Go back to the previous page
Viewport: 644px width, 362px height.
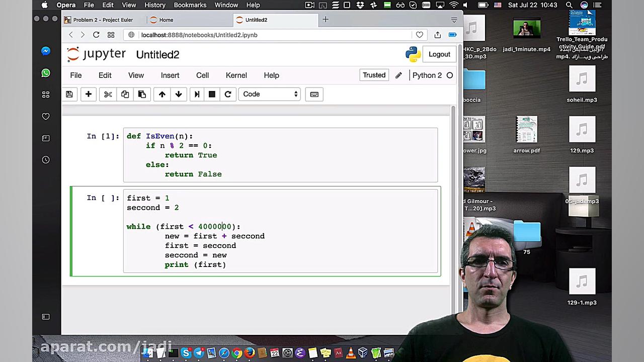tap(71, 35)
